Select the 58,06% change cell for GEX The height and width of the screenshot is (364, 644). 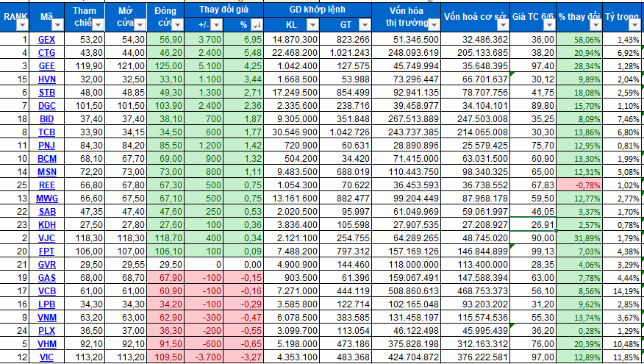[x=579, y=40]
